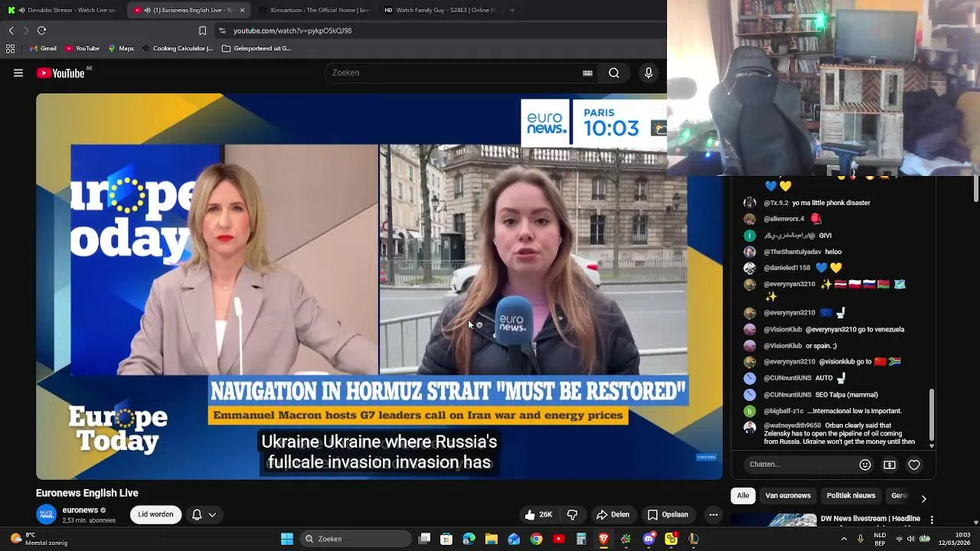Open the Maps bookmark
980x551 pixels.
click(121, 48)
